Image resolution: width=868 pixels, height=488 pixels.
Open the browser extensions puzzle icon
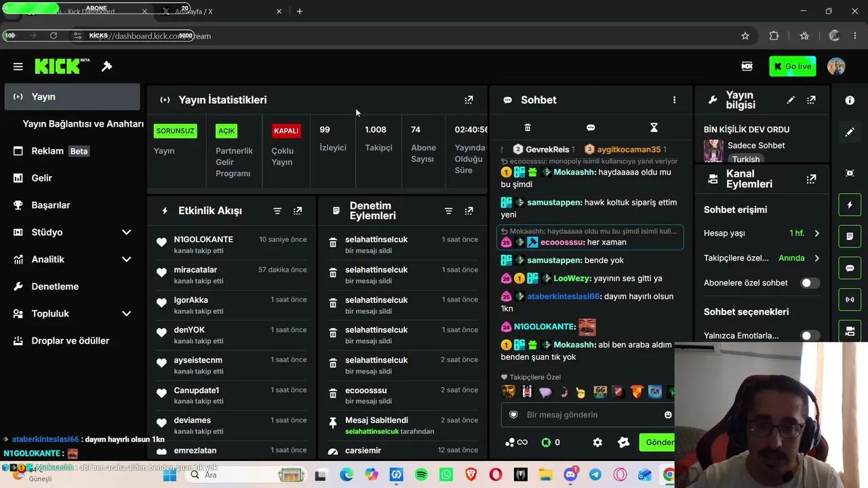tap(774, 36)
